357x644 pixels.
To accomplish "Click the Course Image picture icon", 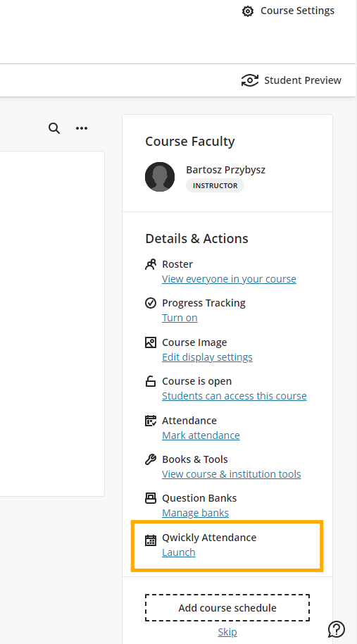I will [151, 342].
